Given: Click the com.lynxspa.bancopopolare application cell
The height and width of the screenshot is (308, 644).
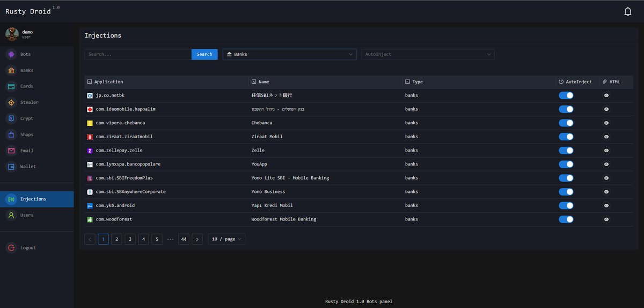Looking at the screenshot, I should click(166, 164).
